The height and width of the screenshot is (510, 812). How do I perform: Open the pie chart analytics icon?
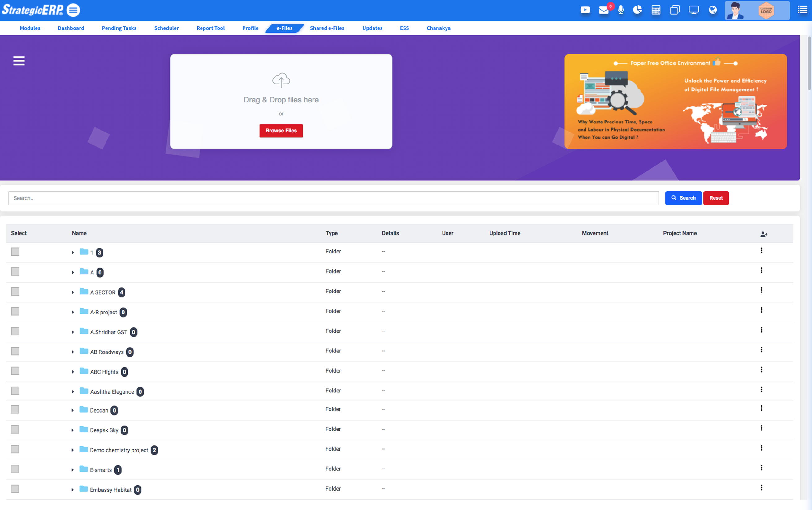(x=637, y=10)
